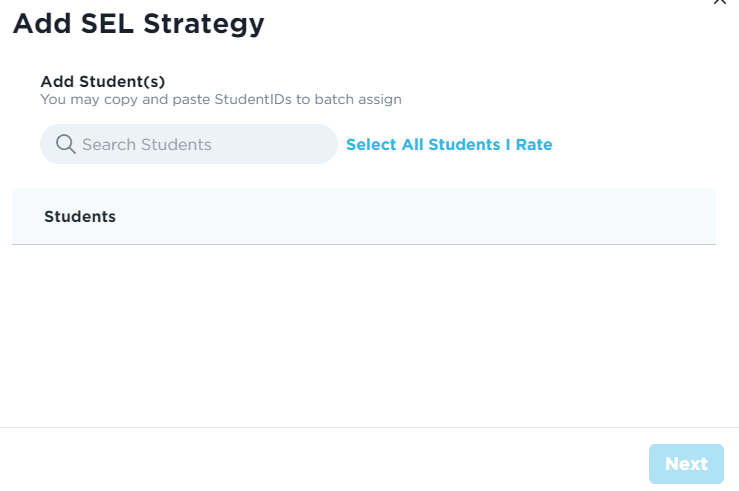
Task: Click the Students table header row
Action: tap(363, 216)
